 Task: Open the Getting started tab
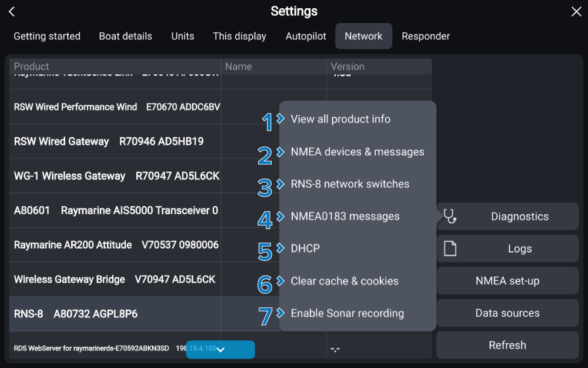(x=47, y=37)
